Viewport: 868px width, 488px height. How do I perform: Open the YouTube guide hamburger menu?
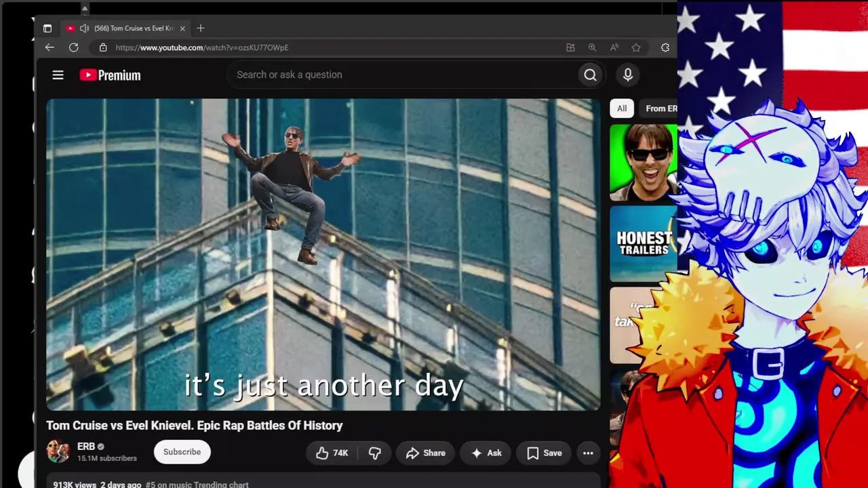coord(58,75)
